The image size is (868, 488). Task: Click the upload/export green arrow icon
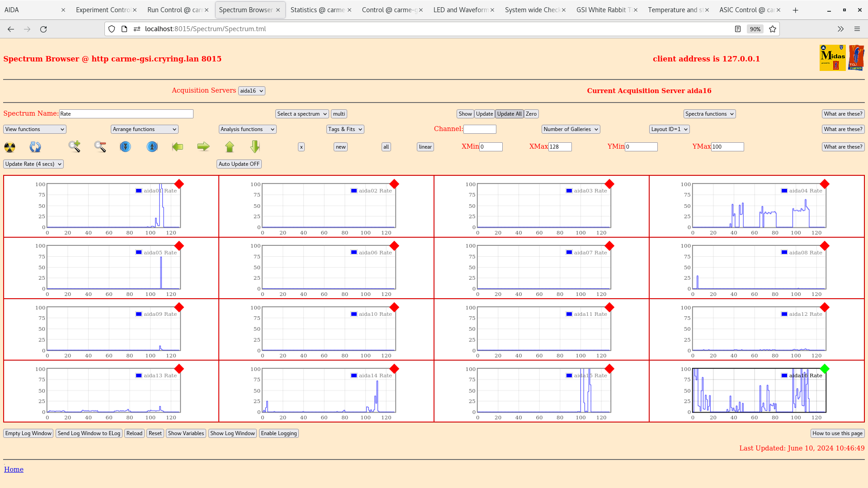(229, 146)
